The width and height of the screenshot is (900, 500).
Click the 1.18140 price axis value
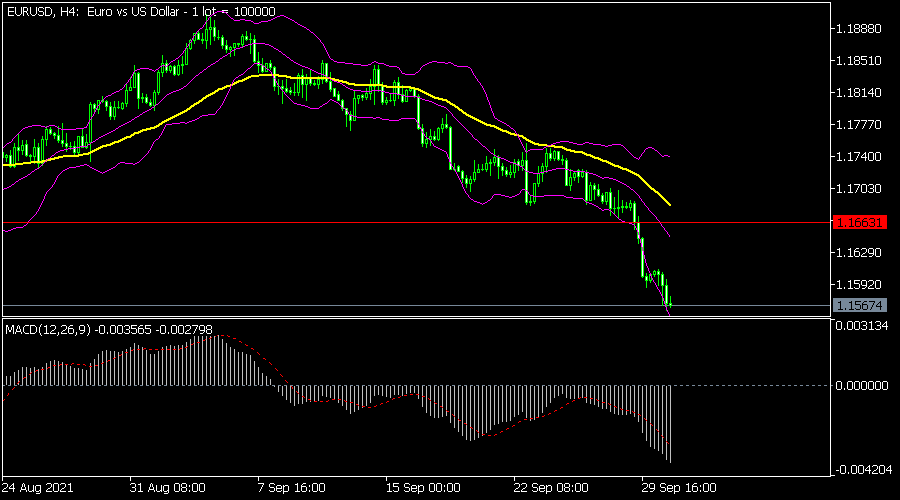(x=859, y=92)
